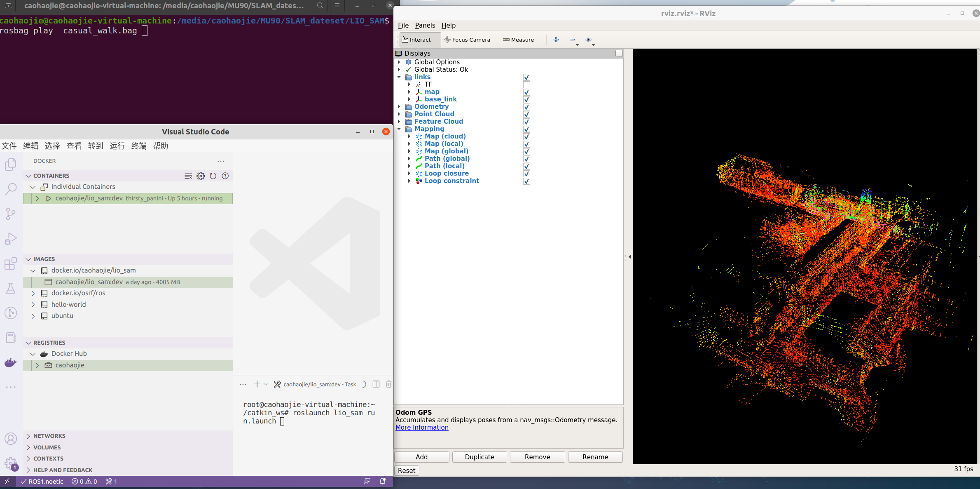
Task: Open Containers help question mark icon
Action: tap(225, 176)
